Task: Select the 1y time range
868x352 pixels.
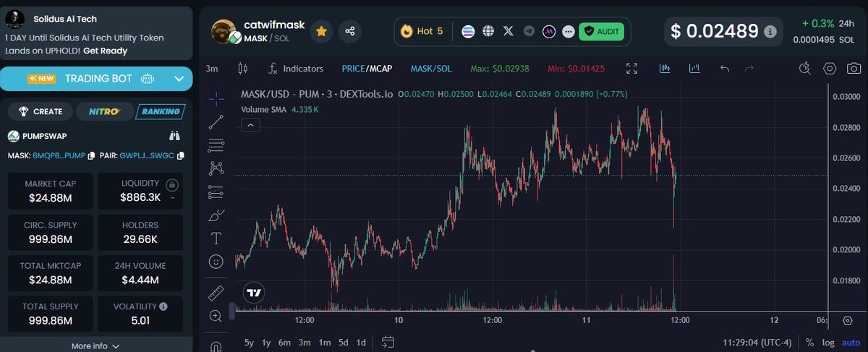Action: 267,343
